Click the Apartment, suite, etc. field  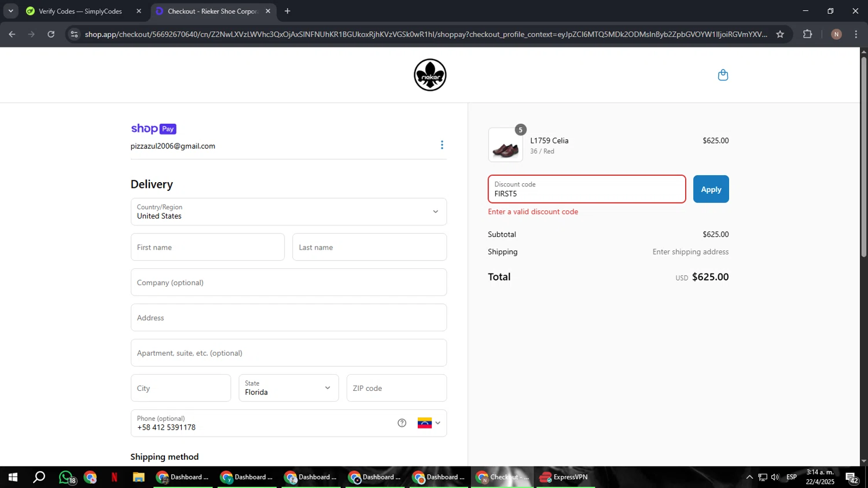click(x=289, y=353)
